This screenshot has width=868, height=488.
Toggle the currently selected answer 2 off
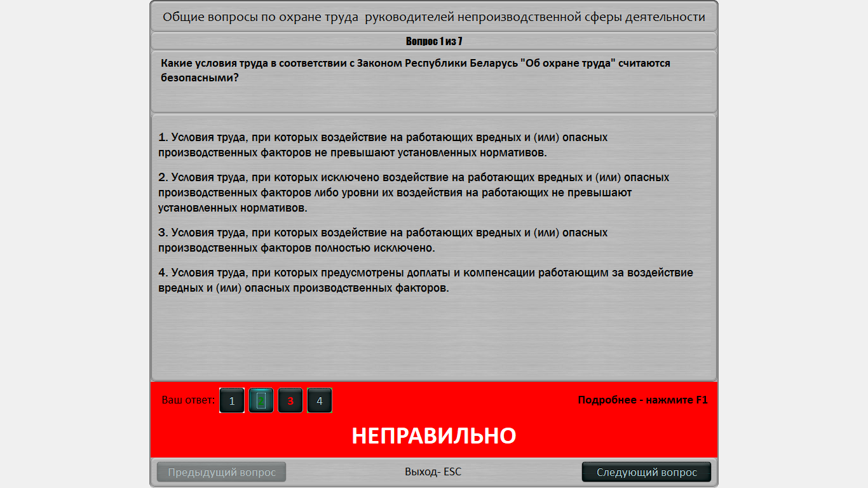tap(261, 400)
